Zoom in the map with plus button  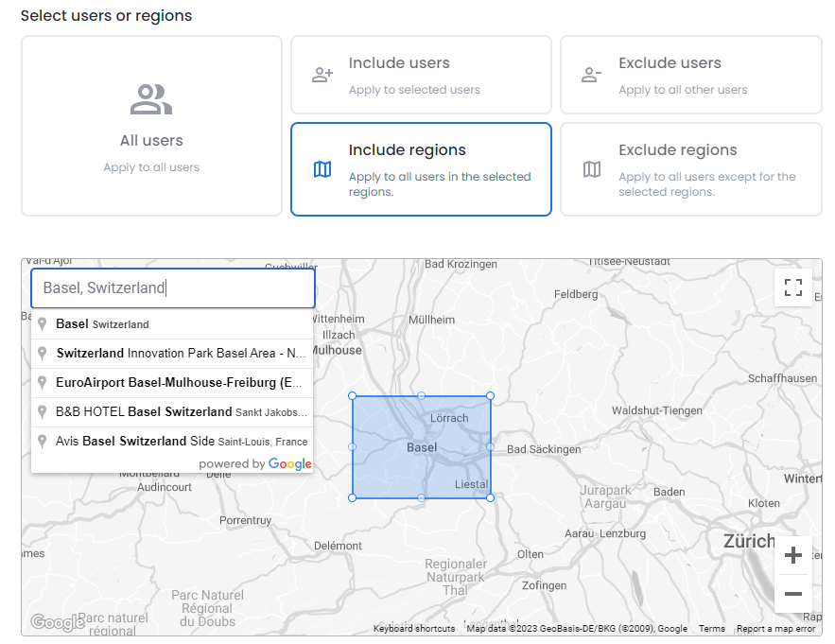[x=793, y=555]
